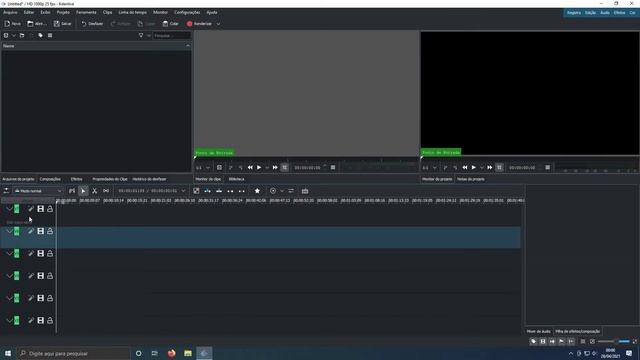Save the project with the Salvar button

point(62,24)
